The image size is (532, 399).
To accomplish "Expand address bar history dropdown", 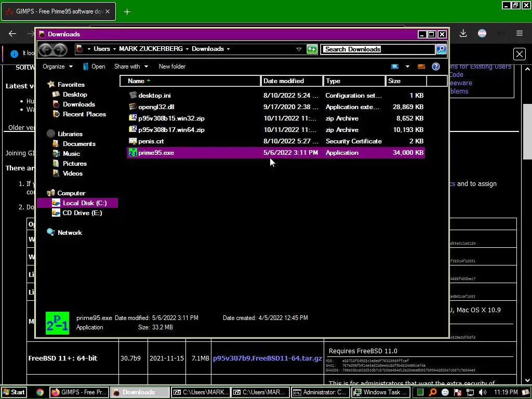I will pyautogui.click(x=299, y=49).
